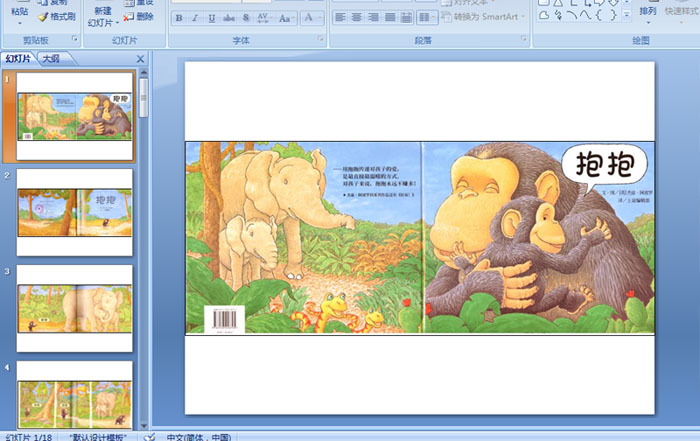Switch to the Slides (幻灯片) pane tab
Viewport: 700px width, 441px height.
click(19, 58)
